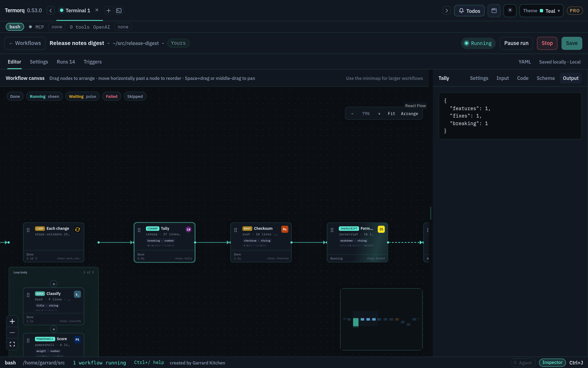This screenshot has height=368, width=588.
Task: Add step with plus above Classify
Action: pos(54,284)
